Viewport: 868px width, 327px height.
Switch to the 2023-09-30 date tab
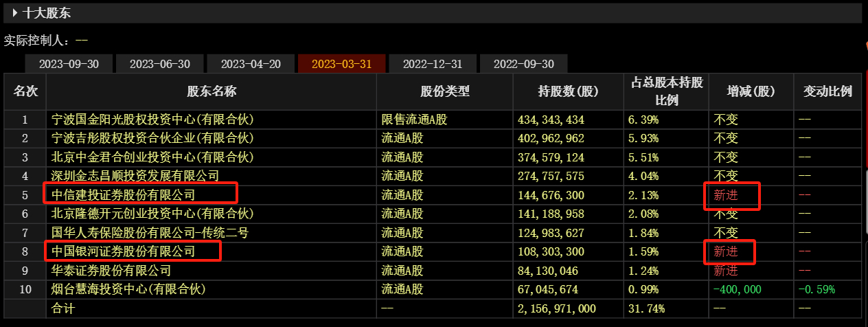pos(69,64)
